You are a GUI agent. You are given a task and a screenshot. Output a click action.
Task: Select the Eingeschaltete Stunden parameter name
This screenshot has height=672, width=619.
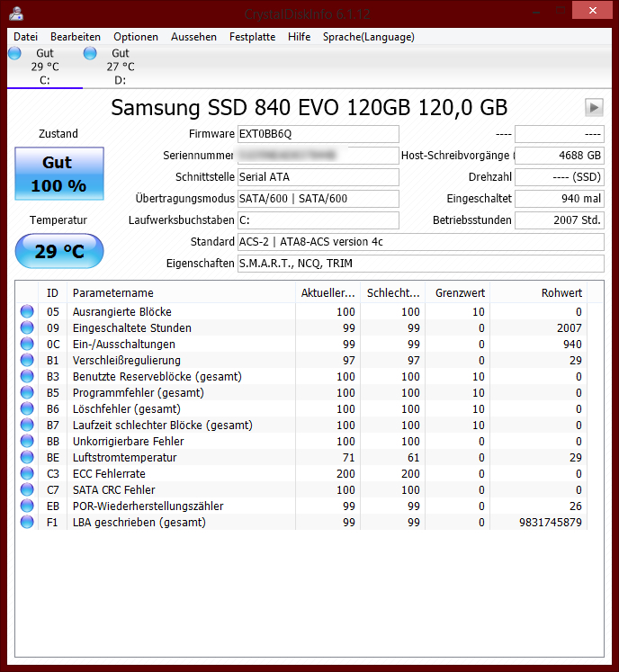pos(132,328)
